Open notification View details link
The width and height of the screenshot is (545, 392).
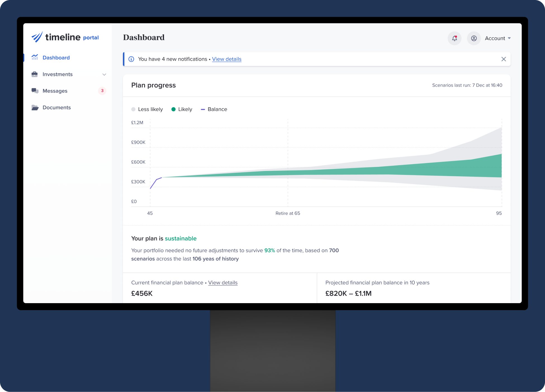(x=226, y=59)
